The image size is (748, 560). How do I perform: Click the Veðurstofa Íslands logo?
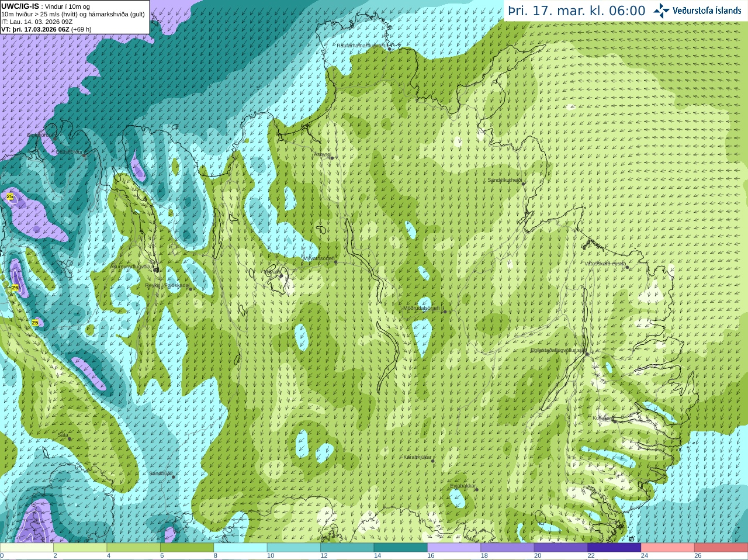pyautogui.click(x=697, y=11)
